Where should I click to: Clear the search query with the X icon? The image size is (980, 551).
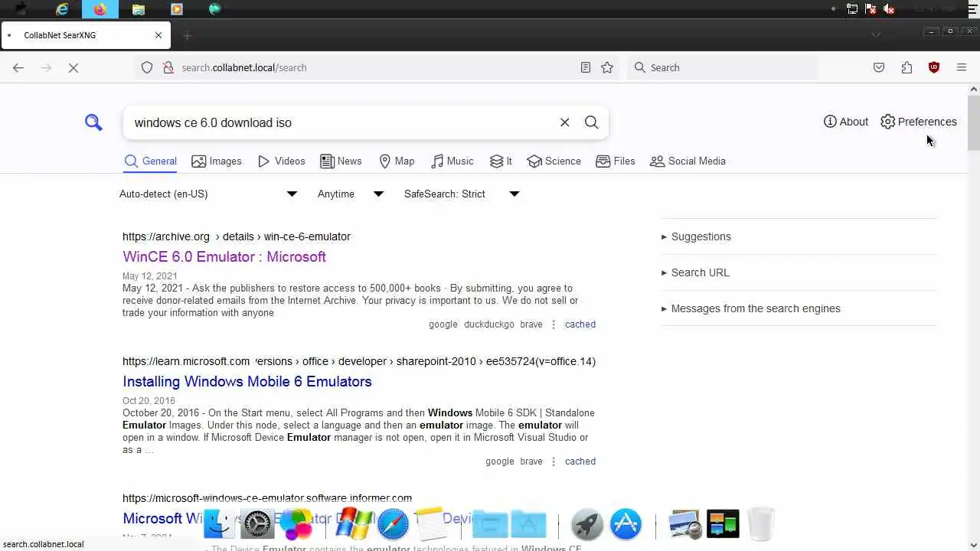click(x=564, y=122)
